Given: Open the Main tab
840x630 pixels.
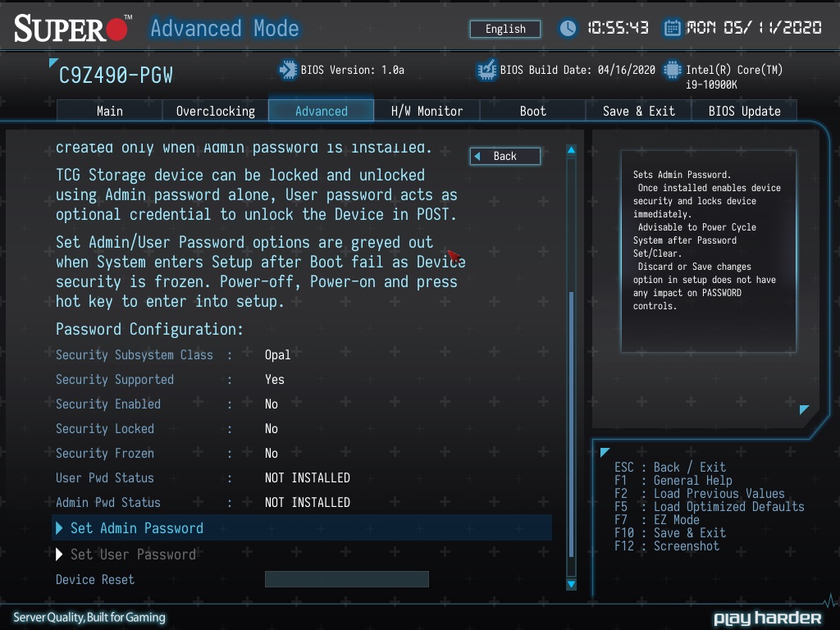Looking at the screenshot, I should pyautogui.click(x=110, y=111).
